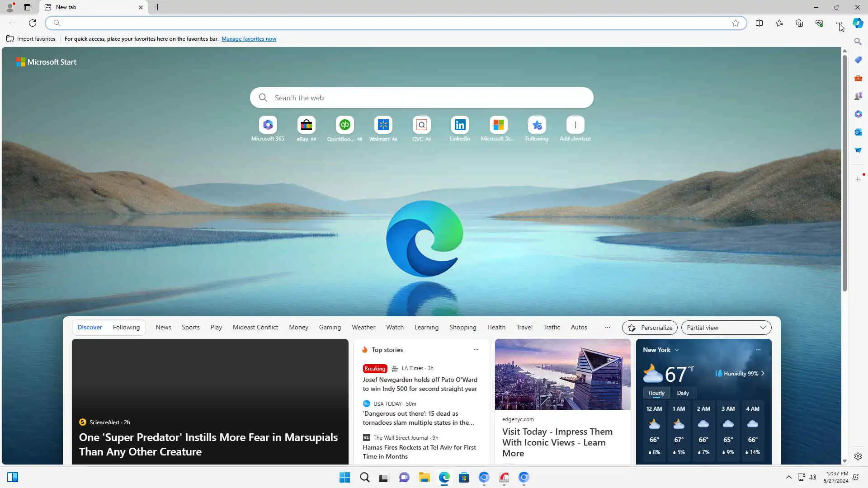
Task: Click the Browser essentials heart icon
Action: coord(819,23)
